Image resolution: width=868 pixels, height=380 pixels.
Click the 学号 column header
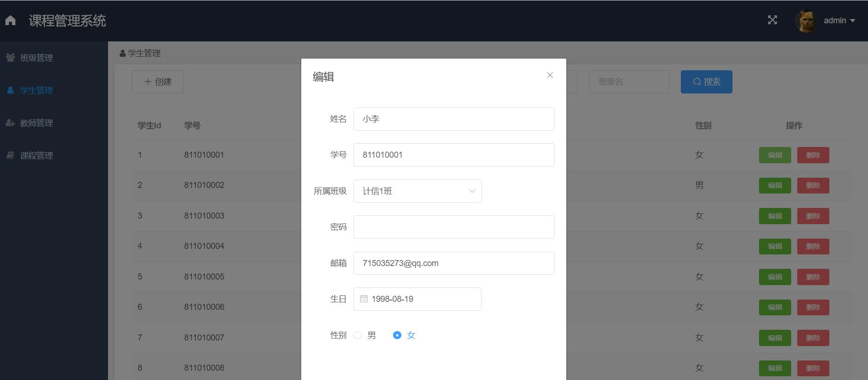[192, 126]
